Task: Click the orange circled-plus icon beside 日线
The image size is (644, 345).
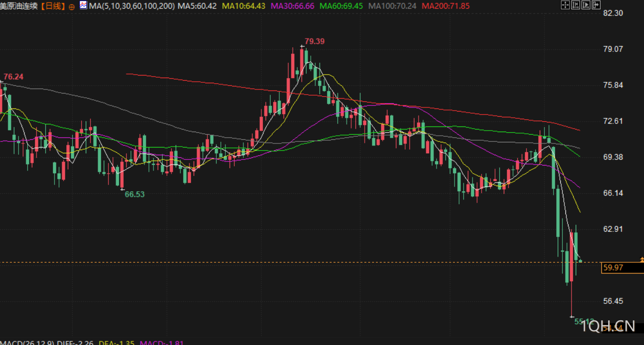Action: click(71, 7)
